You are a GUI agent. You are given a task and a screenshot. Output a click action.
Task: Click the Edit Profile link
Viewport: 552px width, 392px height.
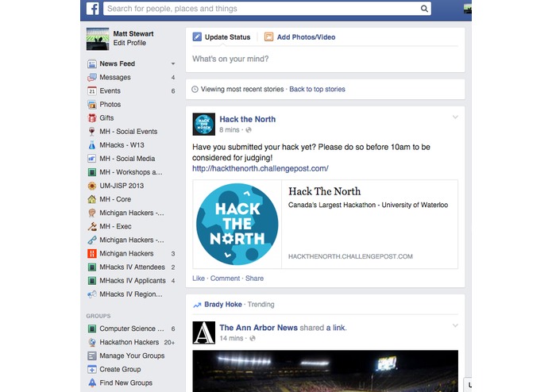pyautogui.click(x=129, y=43)
